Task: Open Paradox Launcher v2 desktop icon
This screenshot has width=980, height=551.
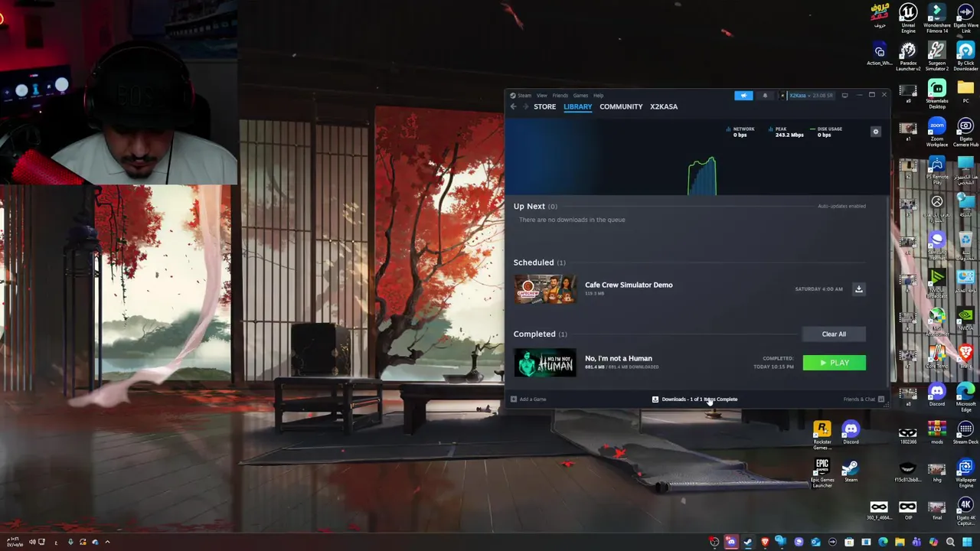Action: pos(908,56)
